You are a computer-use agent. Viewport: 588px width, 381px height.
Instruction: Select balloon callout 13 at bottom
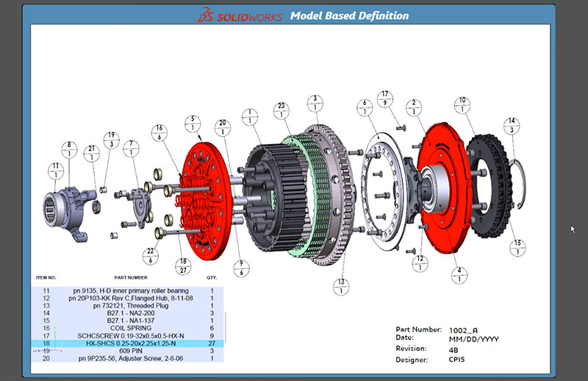coord(340,287)
